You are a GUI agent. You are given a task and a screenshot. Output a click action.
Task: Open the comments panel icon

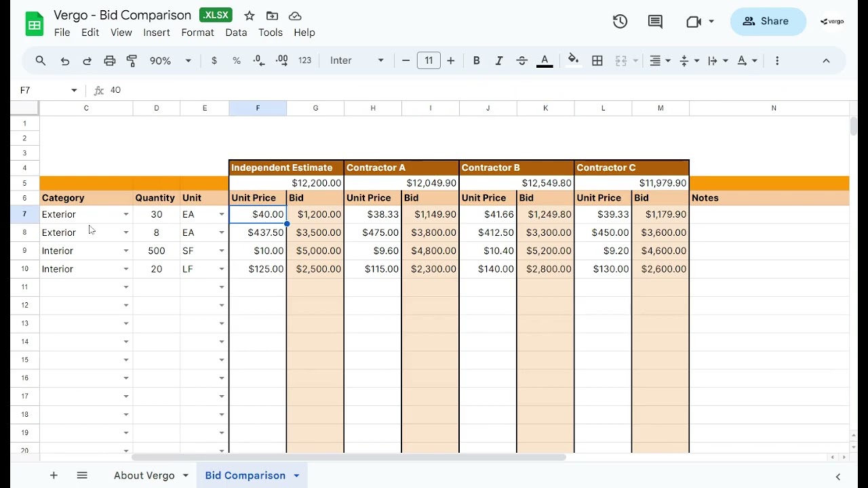click(x=655, y=22)
